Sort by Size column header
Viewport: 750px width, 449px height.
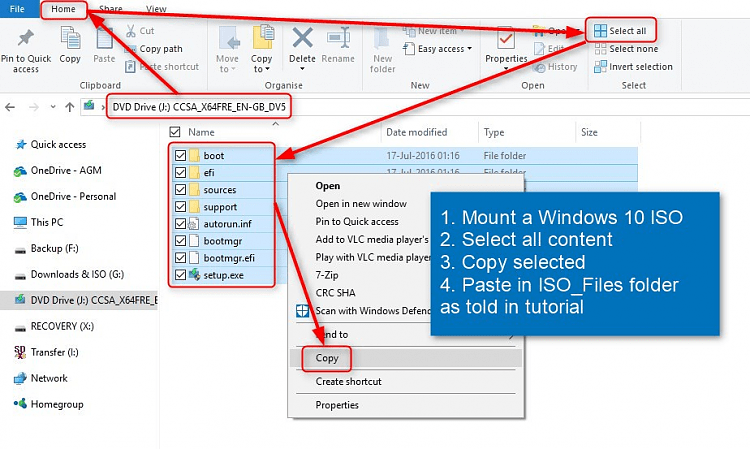pyautogui.click(x=589, y=132)
